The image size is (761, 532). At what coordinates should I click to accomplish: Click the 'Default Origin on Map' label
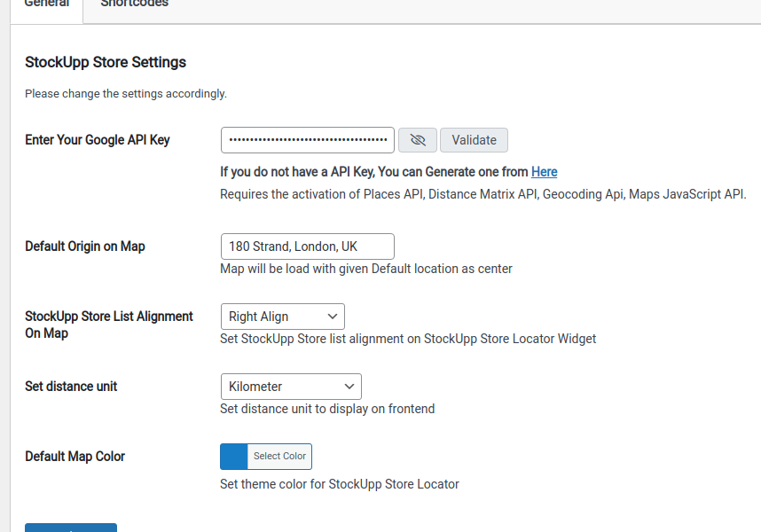point(85,246)
